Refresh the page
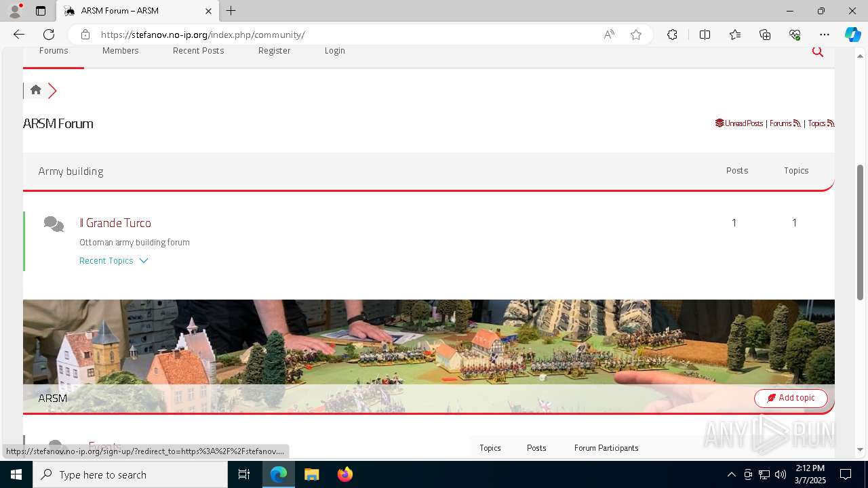Image resolution: width=868 pixels, height=488 pixels. tap(49, 35)
